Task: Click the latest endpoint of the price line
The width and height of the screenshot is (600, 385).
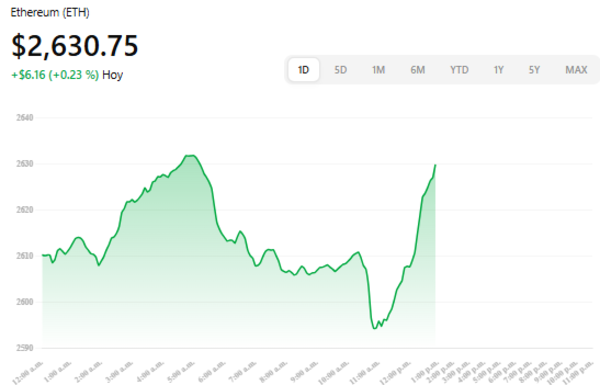Action: [435, 165]
